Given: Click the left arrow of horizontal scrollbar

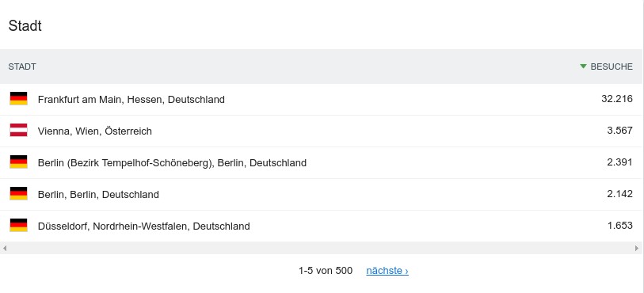Looking at the screenshot, I should (x=5, y=248).
